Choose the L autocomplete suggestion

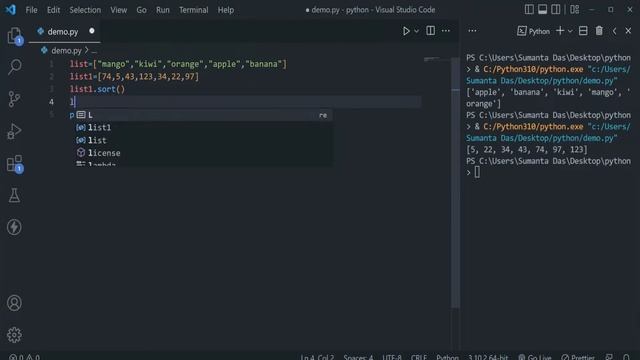[x=203, y=115]
